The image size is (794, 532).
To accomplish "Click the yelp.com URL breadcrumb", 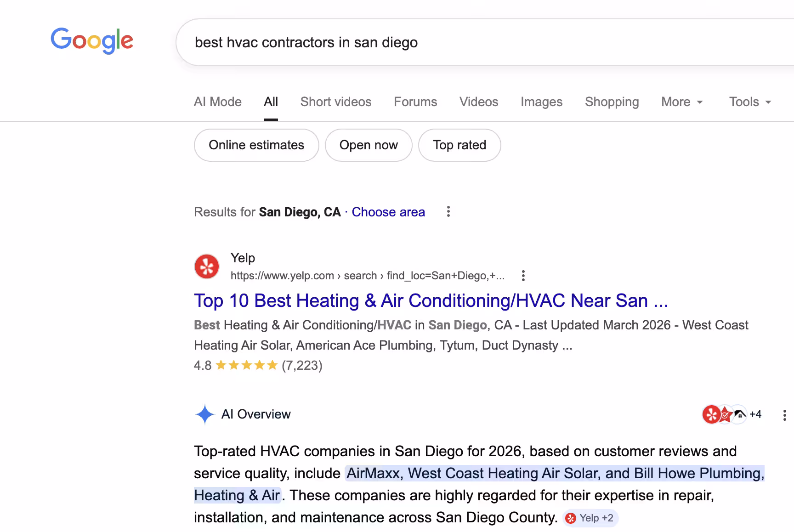I will [368, 276].
